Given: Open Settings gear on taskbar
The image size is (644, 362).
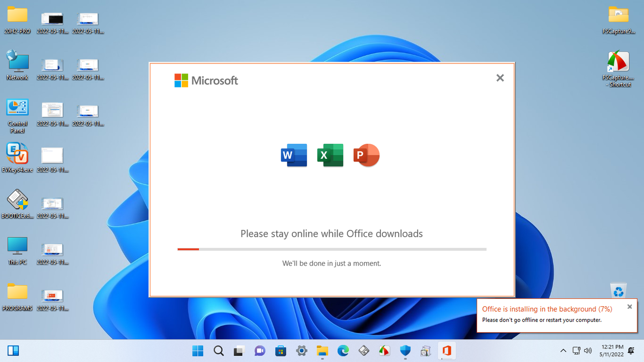Looking at the screenshot, I should click(x=301, y=351).
